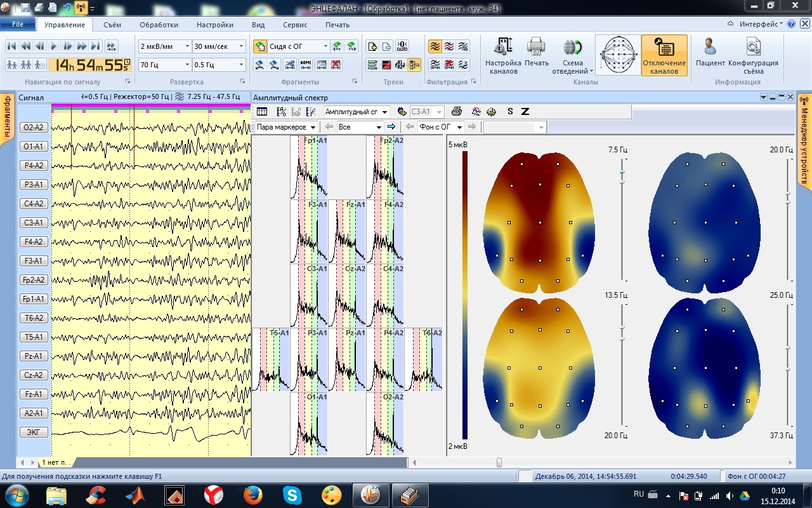Select the ЭКГ channel label
812x508 pixels.
[34, 432]
